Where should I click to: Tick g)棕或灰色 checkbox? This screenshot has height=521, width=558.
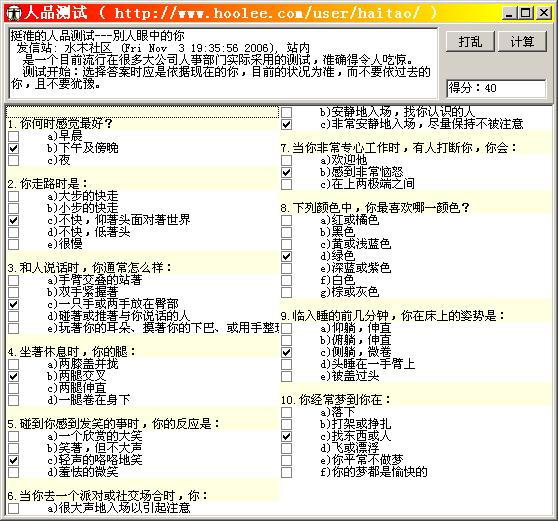pos(286,292)
